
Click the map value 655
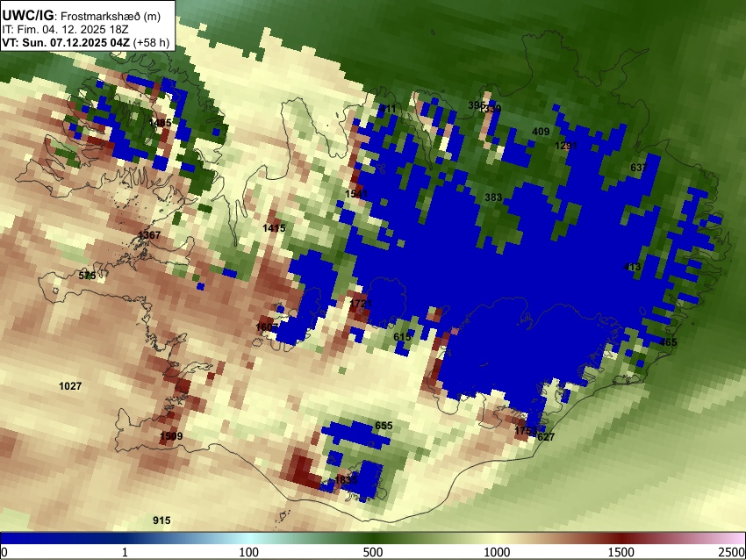(384, 426)
